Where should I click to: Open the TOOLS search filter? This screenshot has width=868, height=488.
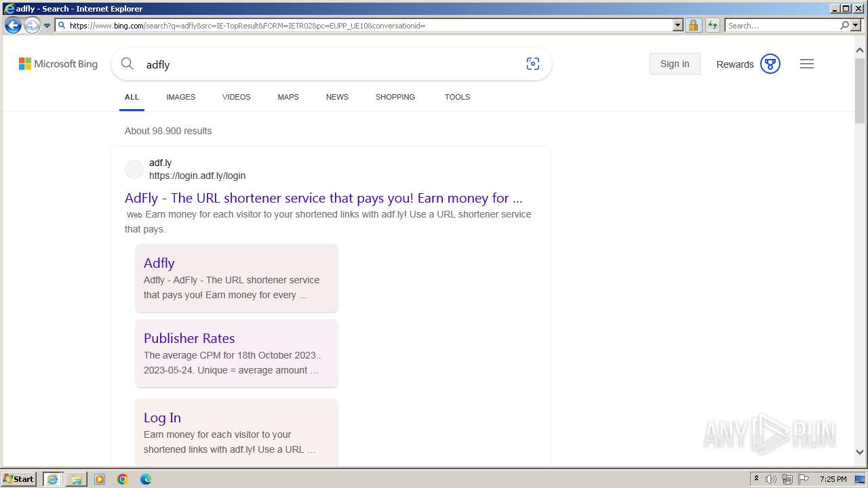click(x=458, y=97)
